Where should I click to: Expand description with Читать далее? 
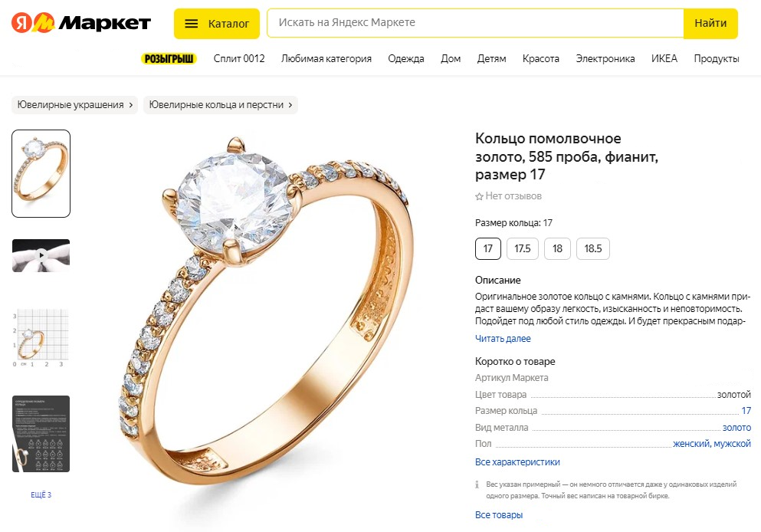pos(503,338)
